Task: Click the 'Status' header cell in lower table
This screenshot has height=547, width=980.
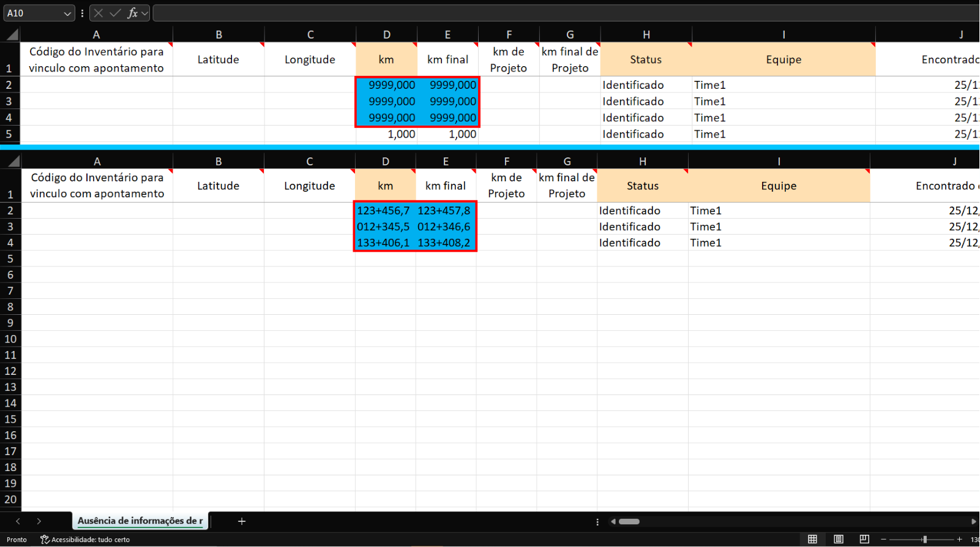Action: (x=642, y=186)
